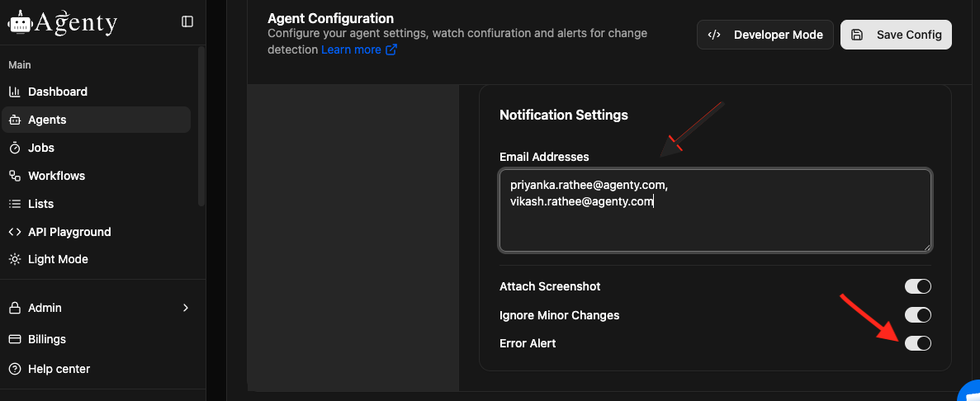The height and width of the screenshot is (401, 980).
Task: Open the Agents section
Action: 47,120
